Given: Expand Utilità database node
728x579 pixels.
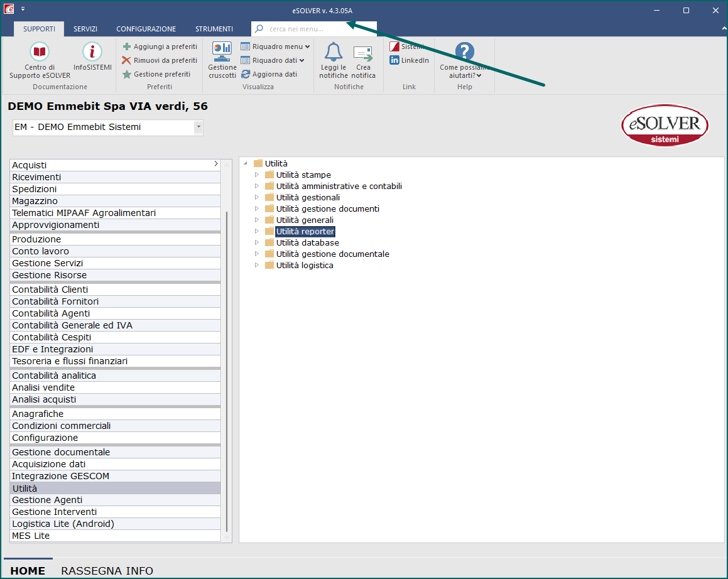Looking at the screenshot, I should click(257, 243).
